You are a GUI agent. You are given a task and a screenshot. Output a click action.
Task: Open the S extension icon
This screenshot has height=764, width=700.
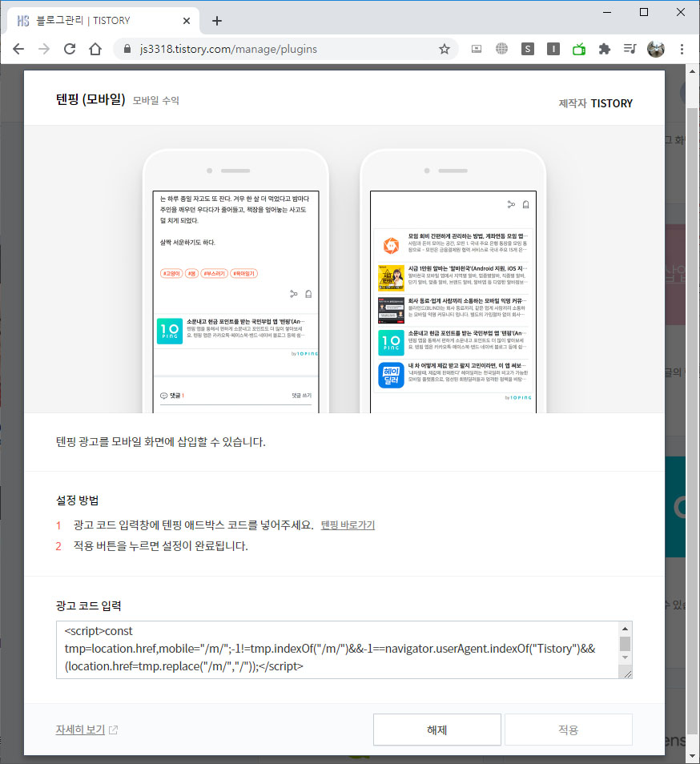coord(527,49)
